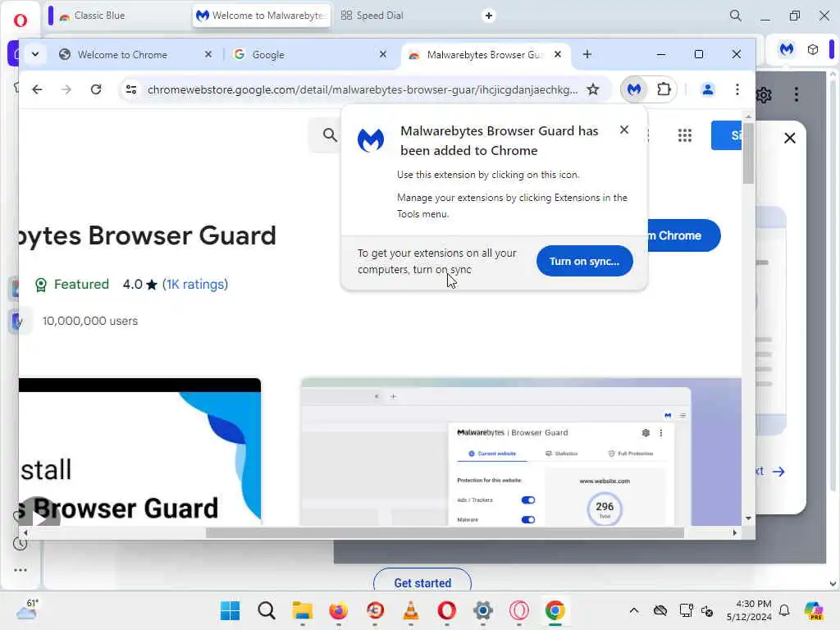The height and width of the screenshot is (630, 840).
Task: Open Firefox from taskbar
Action: [x=338, y=610]
